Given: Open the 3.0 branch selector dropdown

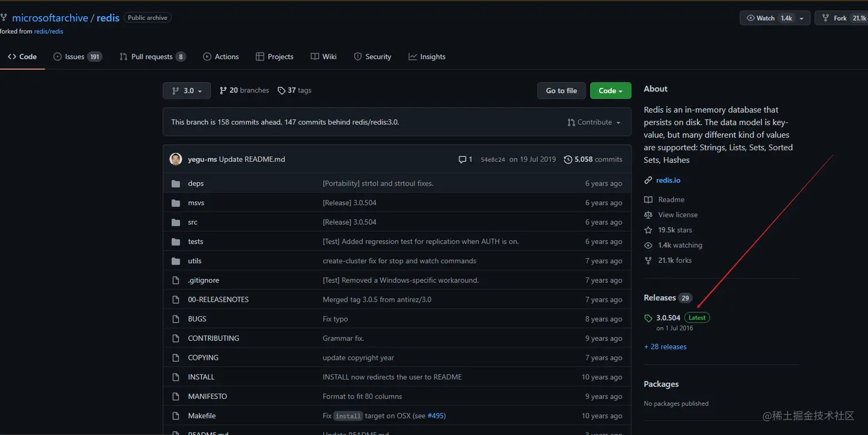Looking at the screenshot, I should (x=187, y=91).
